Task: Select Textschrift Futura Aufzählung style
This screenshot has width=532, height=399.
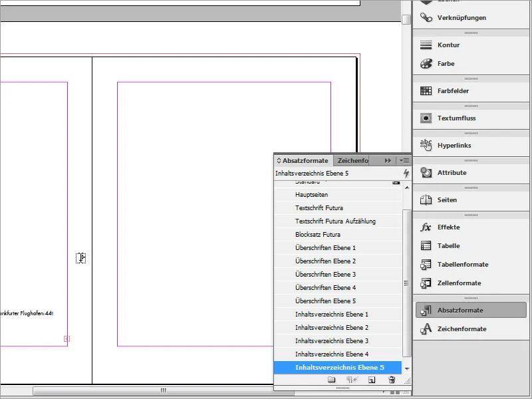Action: coord(338,221)
